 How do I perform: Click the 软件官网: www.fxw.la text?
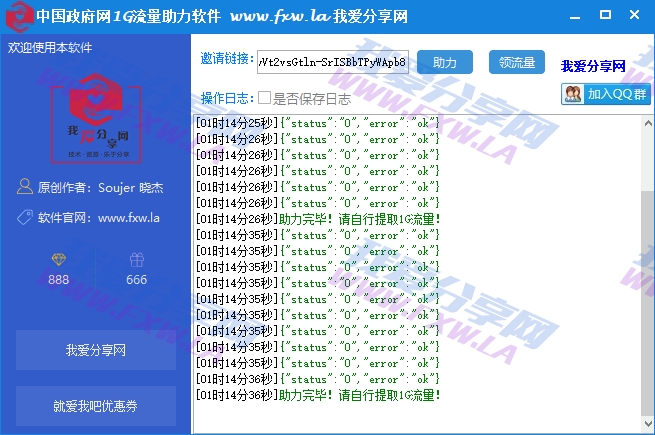tap(99, 218)
